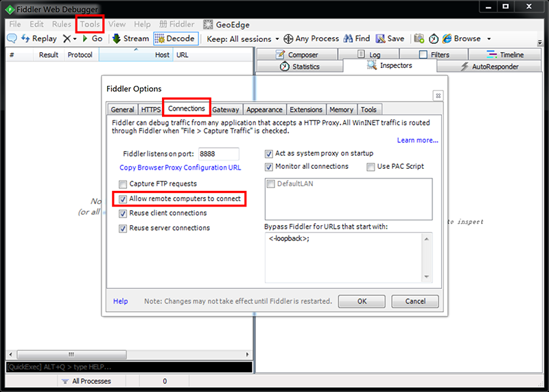Enable Use PAC Script checkbox
This screenshot has height=392, width=549.
371,167
